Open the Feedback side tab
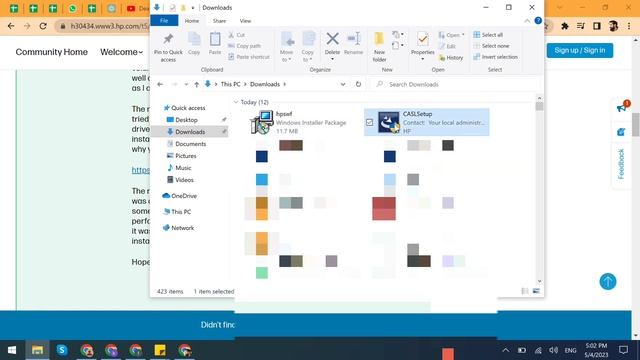Screen dimensions: 640x360 click(621, 164)
